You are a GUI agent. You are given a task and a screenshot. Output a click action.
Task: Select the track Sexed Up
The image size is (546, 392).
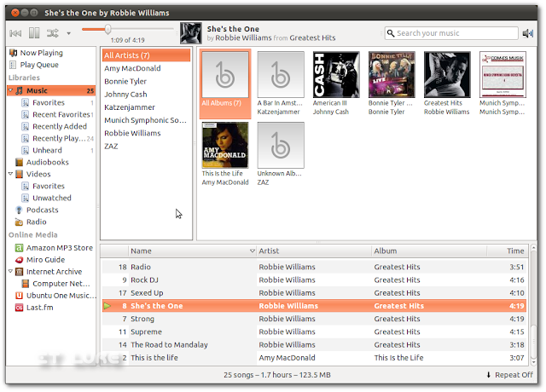click(314, 293)
